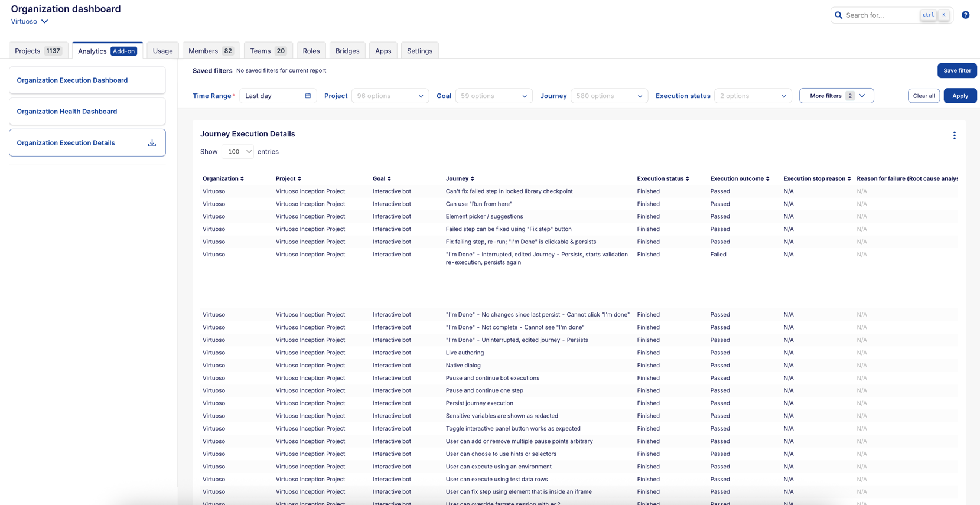Open the Execution status dropdown
The image size is (980, 505).
point(753,96)
